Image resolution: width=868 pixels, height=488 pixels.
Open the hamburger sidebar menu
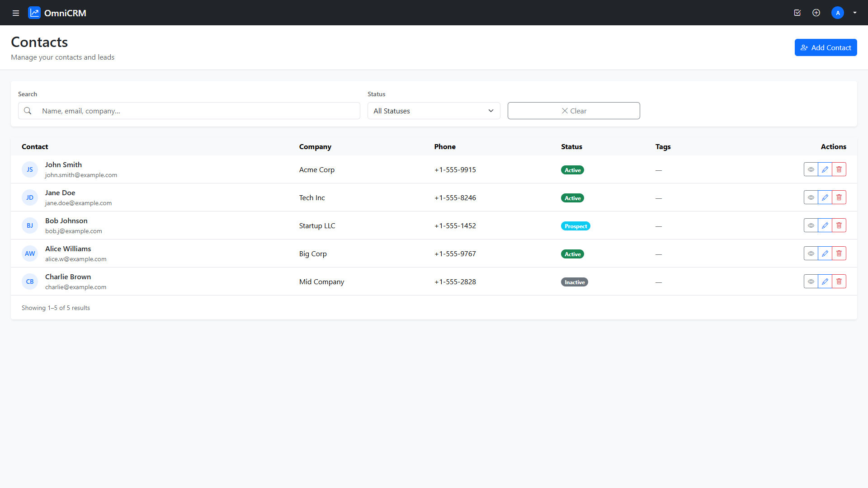pos(16,13)
